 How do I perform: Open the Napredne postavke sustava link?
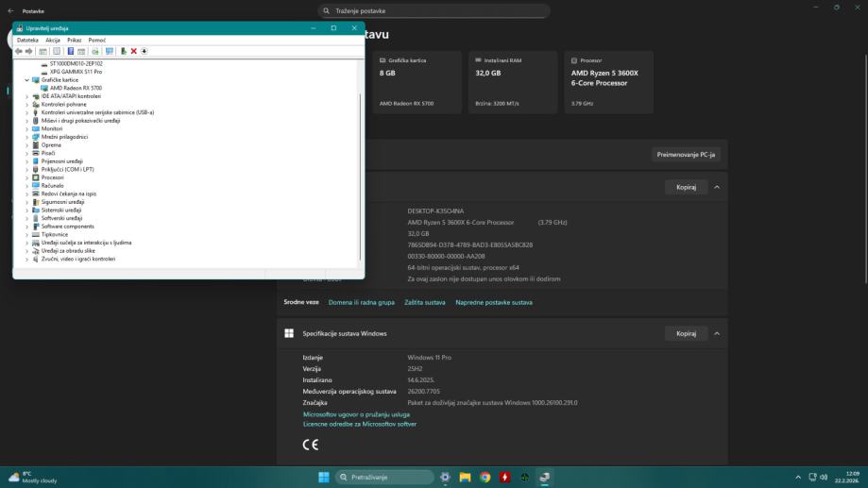tap(493, 302)
